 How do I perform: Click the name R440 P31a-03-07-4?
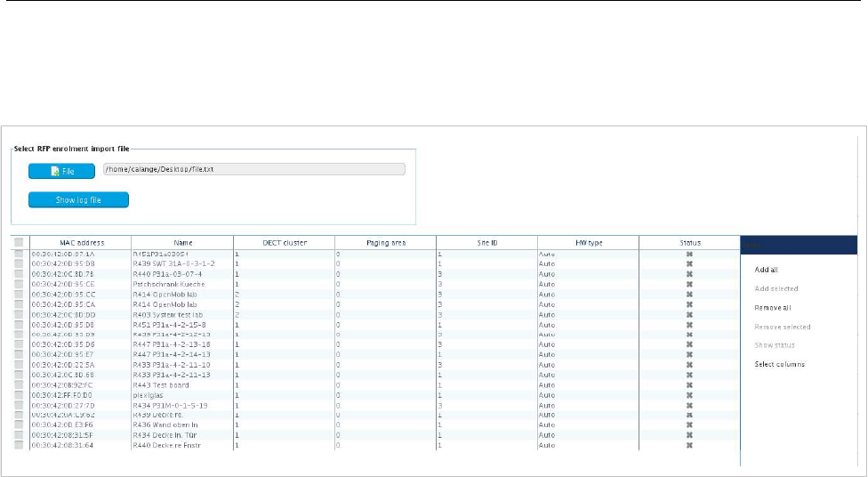(167, 274)
